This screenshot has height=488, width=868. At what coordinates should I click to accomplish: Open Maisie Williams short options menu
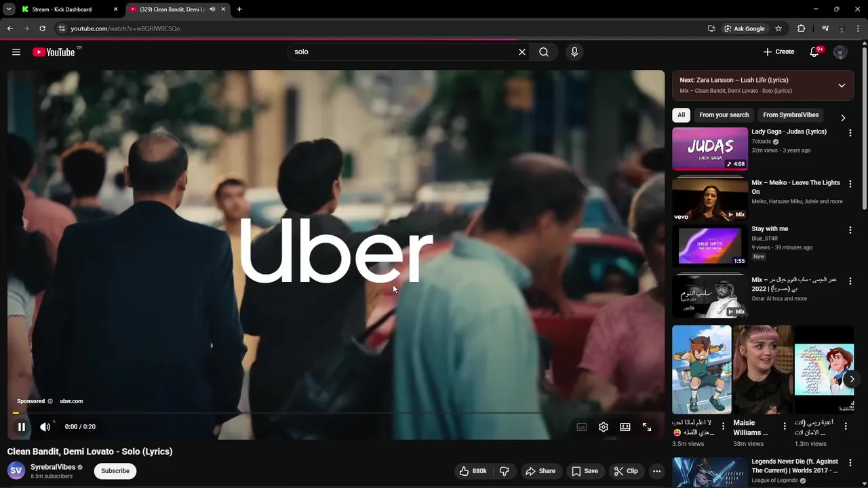click(785, 426)
